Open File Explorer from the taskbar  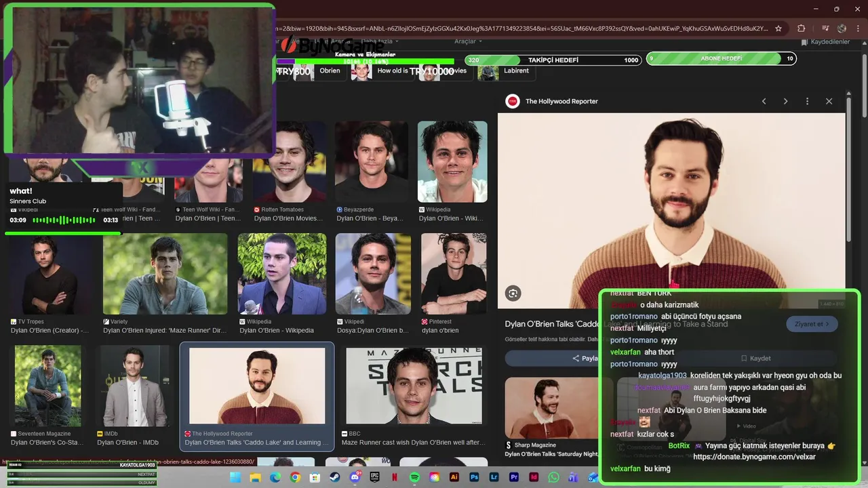(x=255, y=477)
